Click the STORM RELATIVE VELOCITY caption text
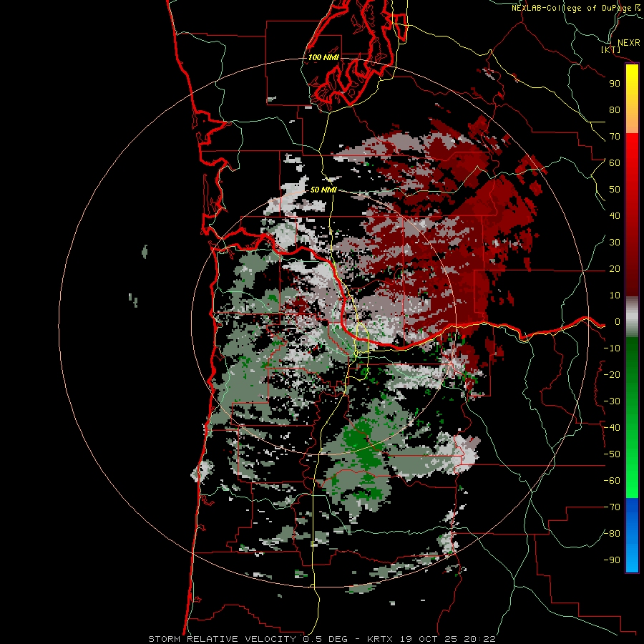The width and height of the screenshot is (644, 644). click(x=222, y=639)
